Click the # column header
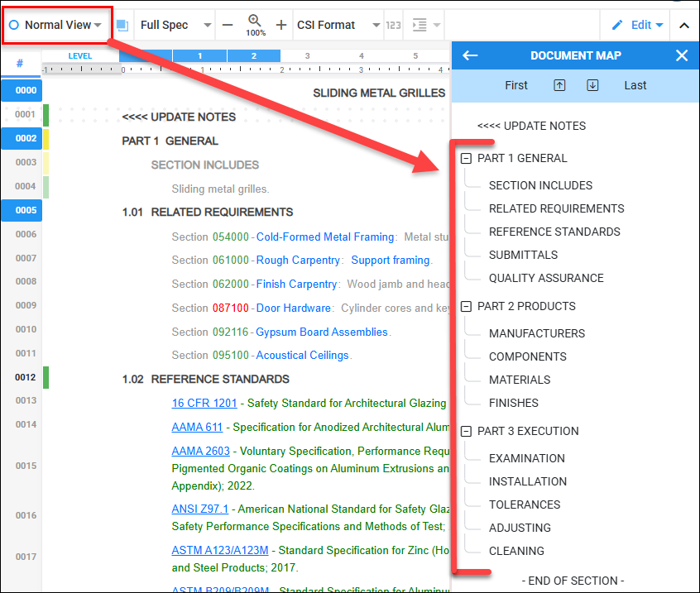Screen dimensions: 700x593 [x=20, y=64]
